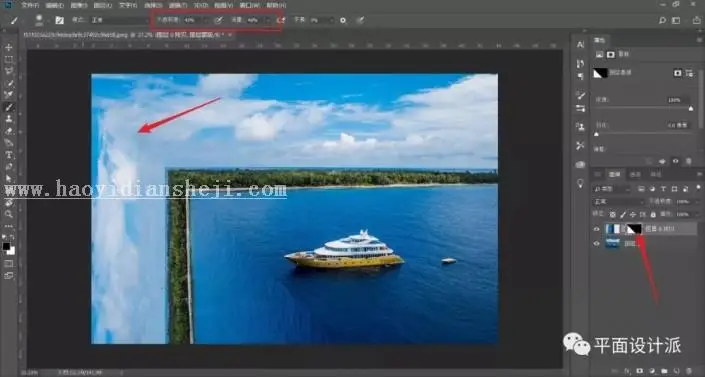This screenshot has height=377, width=705.
Task: Select the Gradient tool
Action: click(8, 143)
